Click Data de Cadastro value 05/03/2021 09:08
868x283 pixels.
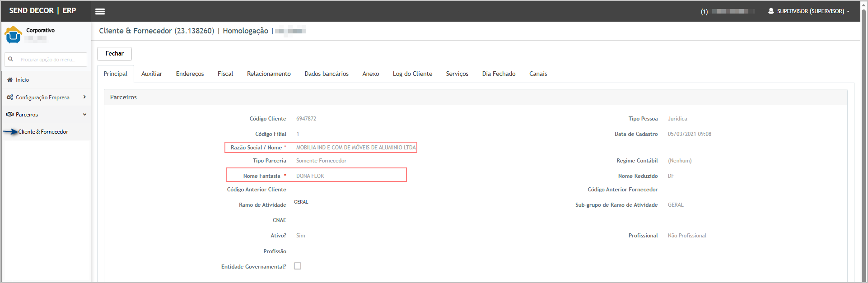pos(690,134)
